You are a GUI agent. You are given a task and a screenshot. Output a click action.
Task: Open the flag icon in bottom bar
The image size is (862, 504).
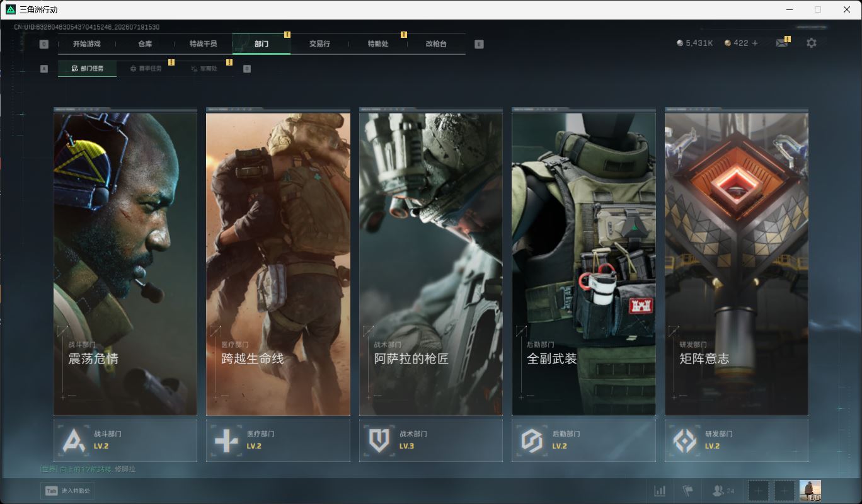tap(687, 490)
